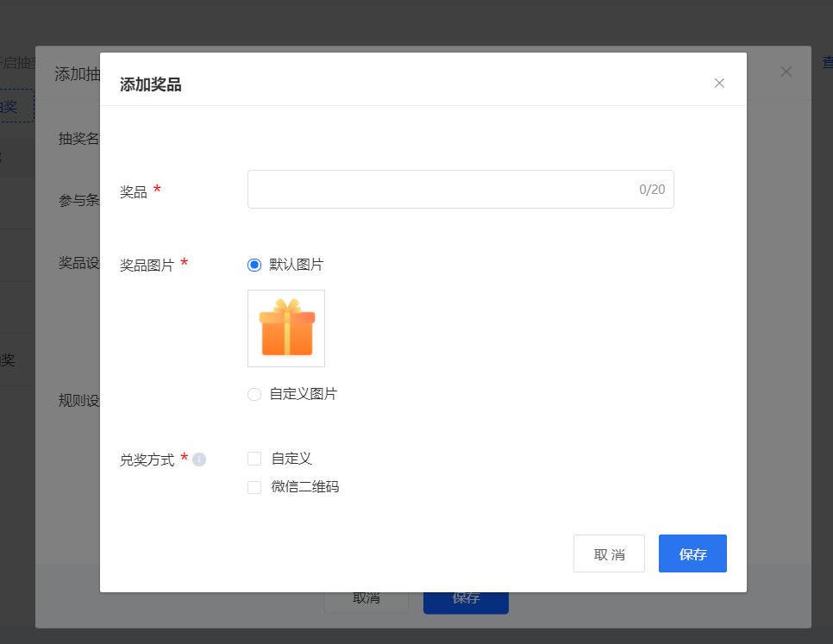
Task: Close the background 添加抽奖 dialog
Action: coord(786,72)
